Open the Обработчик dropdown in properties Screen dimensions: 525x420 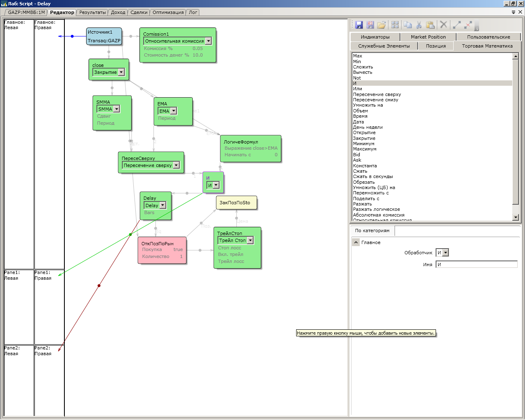pos(445,253)
